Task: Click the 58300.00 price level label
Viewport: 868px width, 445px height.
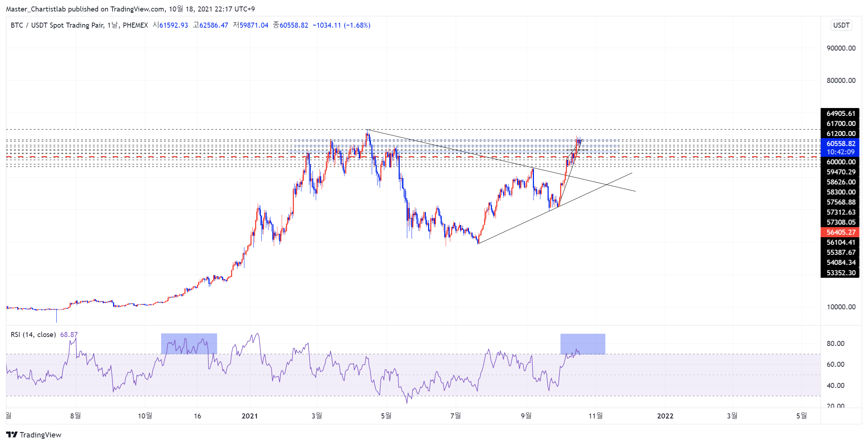Action: [841, 192]
